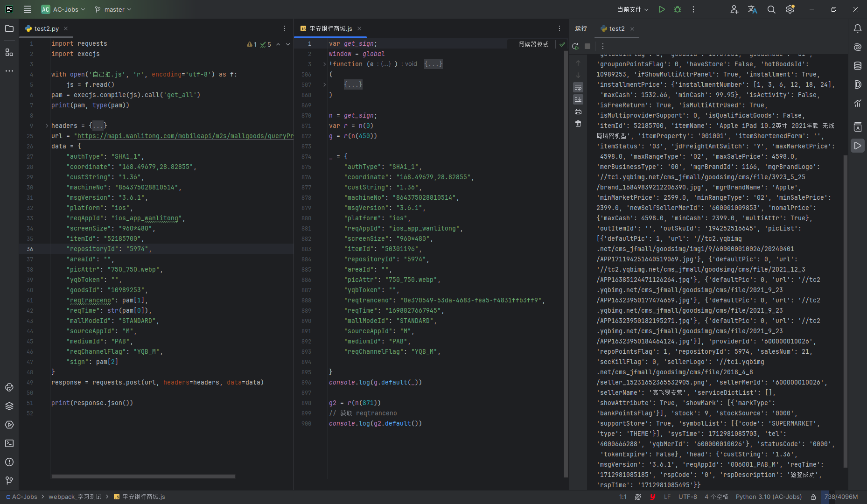
Task: Open the Notifications bell
Action: tap(858, 28)
